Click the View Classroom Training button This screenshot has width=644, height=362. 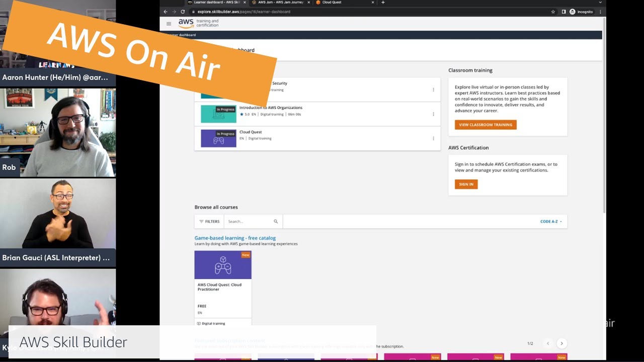(486, 125)
